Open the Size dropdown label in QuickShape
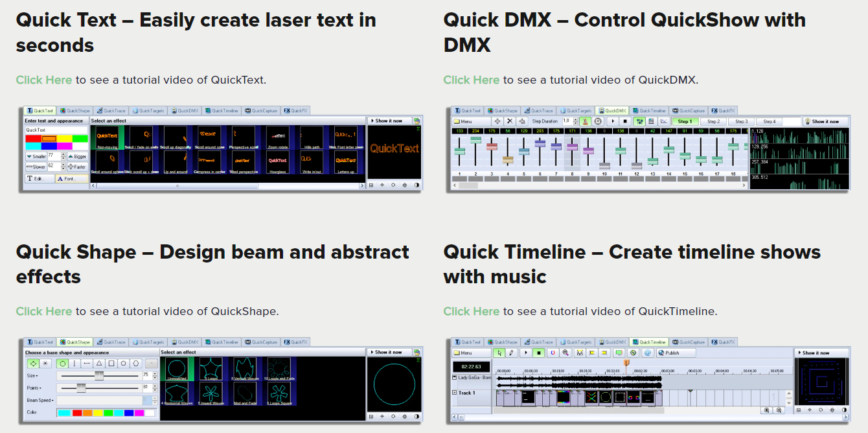The width and height of the screenshot is (868, 433). click(x=32, y=375)
